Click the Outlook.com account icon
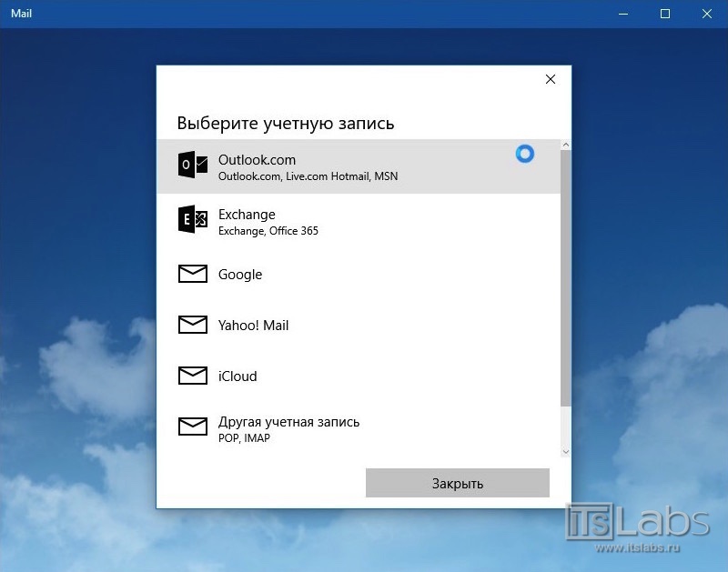Screen dimensions: 728x572 (x=193, y=165)
